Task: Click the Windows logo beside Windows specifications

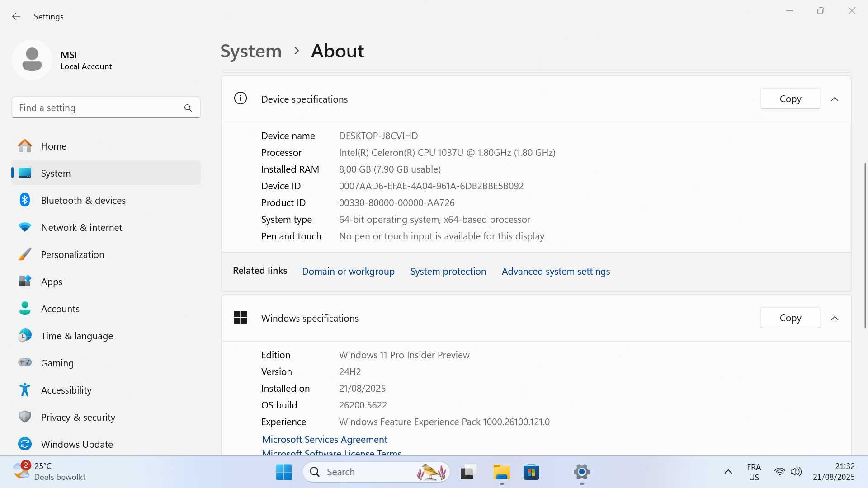Action: coord(241,317)
